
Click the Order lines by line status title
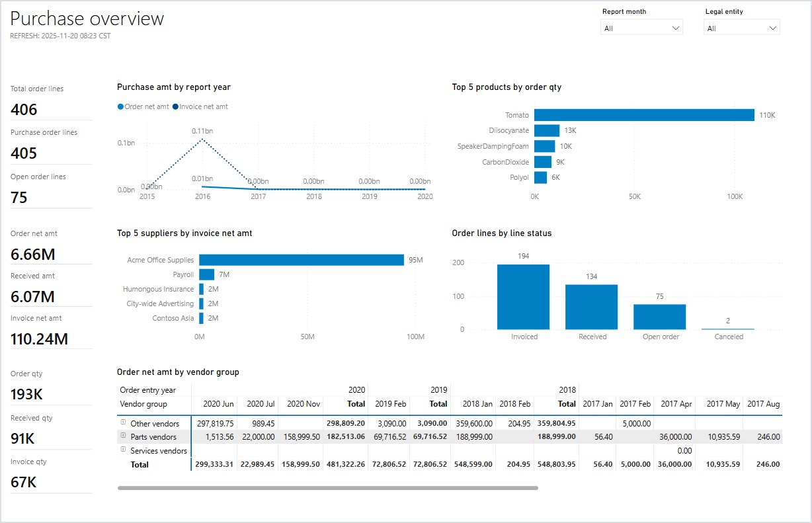click(x=502, y=233)
